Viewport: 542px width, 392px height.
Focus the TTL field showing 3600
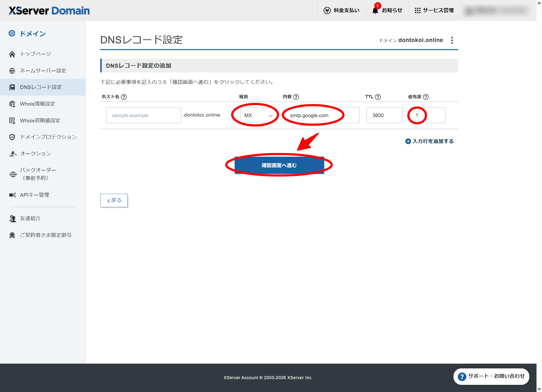click(384, 115)
